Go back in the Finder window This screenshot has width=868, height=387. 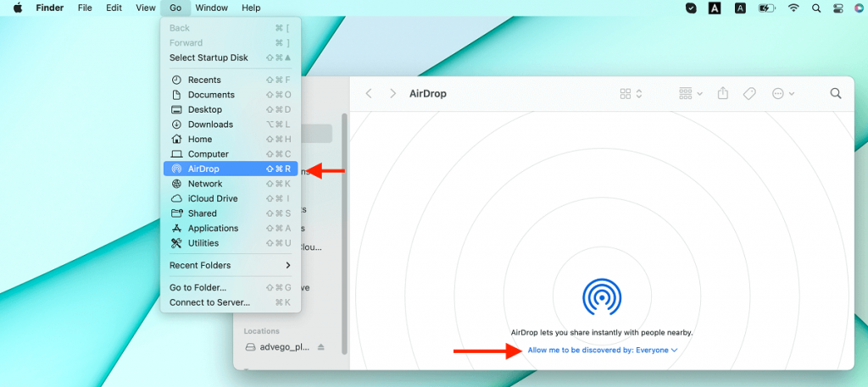[x=369, y=93]
